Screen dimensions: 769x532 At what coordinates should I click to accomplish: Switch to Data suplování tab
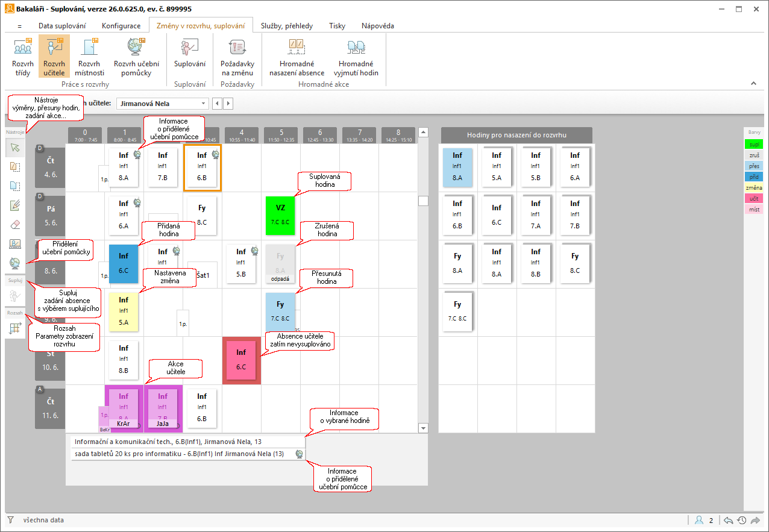click(x=62, y=26)
